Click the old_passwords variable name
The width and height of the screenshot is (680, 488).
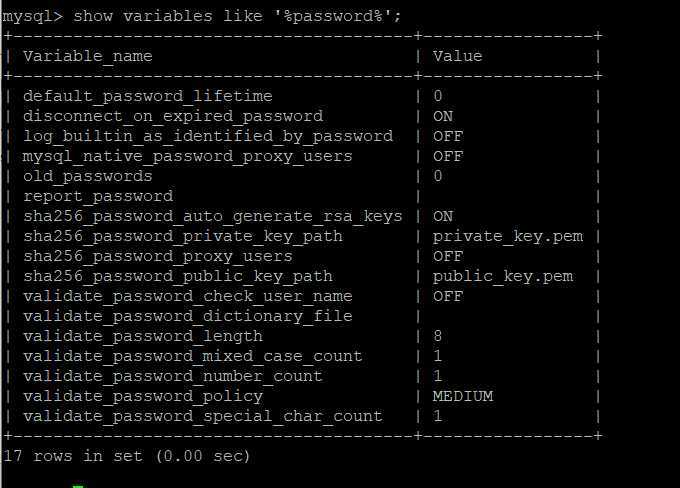88,176
